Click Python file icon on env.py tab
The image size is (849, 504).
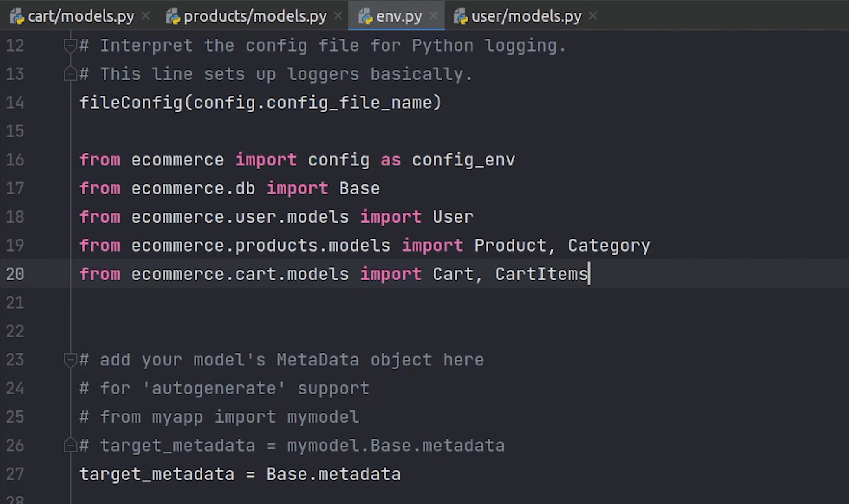(365, 16)
